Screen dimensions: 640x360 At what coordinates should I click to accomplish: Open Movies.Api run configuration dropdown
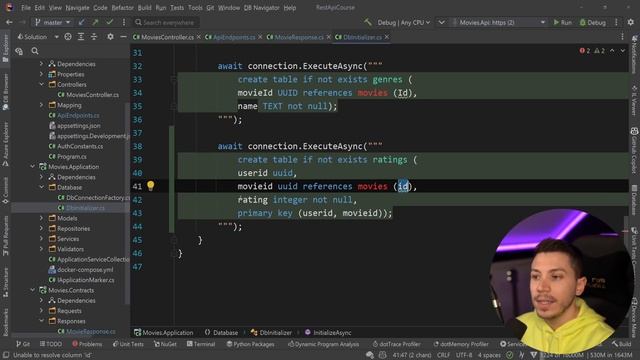click(498, 22)
